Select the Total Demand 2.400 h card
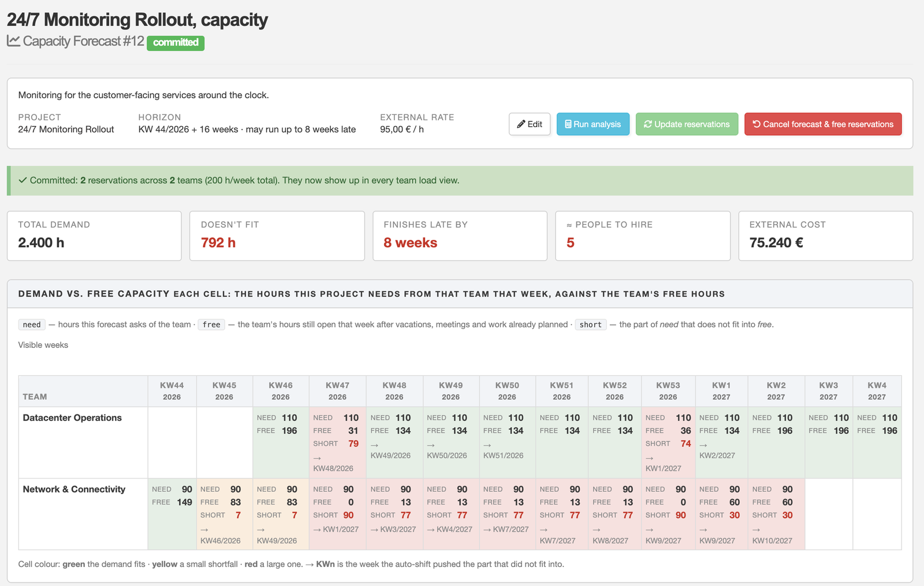The height and width of the screenshot is (586, 924). [x=94, y=236]
